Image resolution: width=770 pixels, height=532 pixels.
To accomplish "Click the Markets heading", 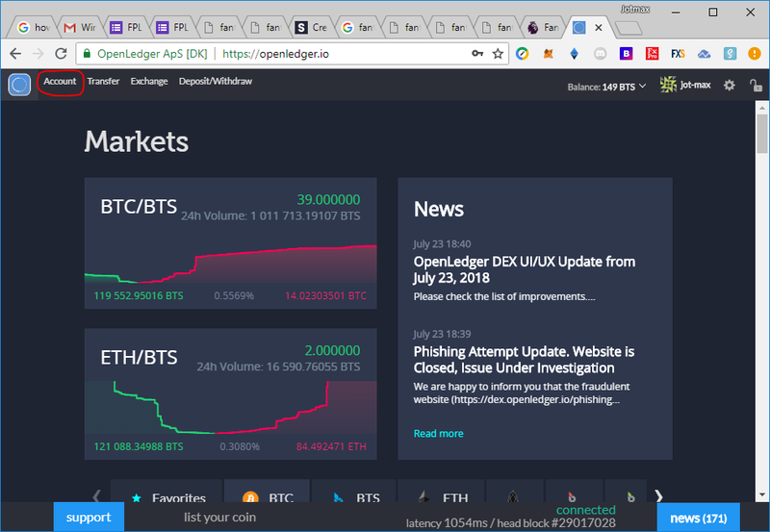I will (137, 141).
